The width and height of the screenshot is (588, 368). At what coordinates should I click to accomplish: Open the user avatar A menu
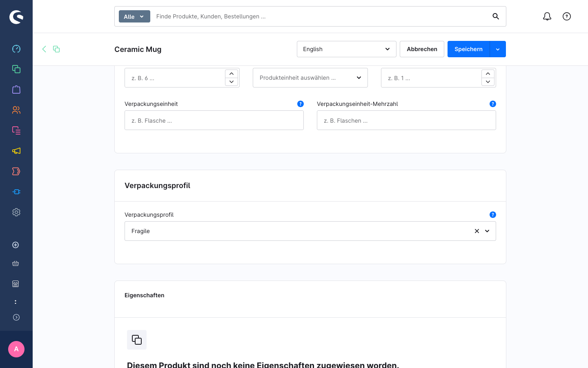(16, 349)
